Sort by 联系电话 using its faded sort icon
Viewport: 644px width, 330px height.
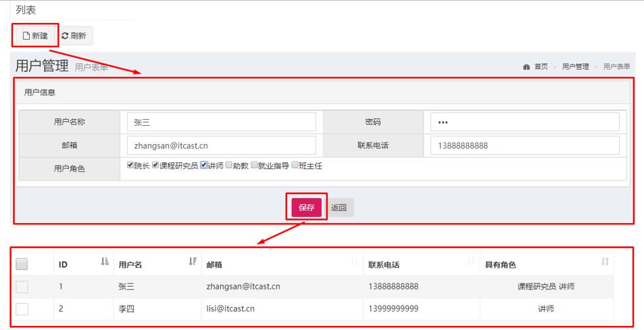pyautogui.click(x=471, y=262)
